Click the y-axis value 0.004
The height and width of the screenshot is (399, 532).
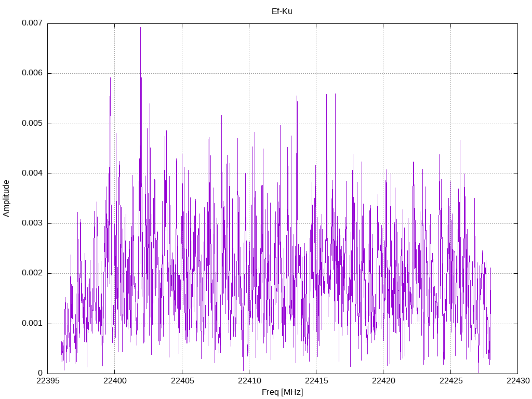point(32,174)
